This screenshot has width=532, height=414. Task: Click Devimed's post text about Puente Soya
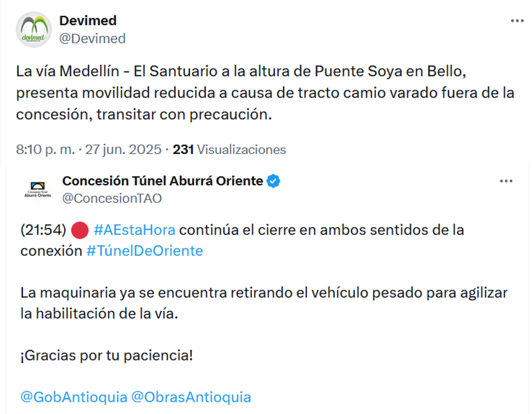265,92
